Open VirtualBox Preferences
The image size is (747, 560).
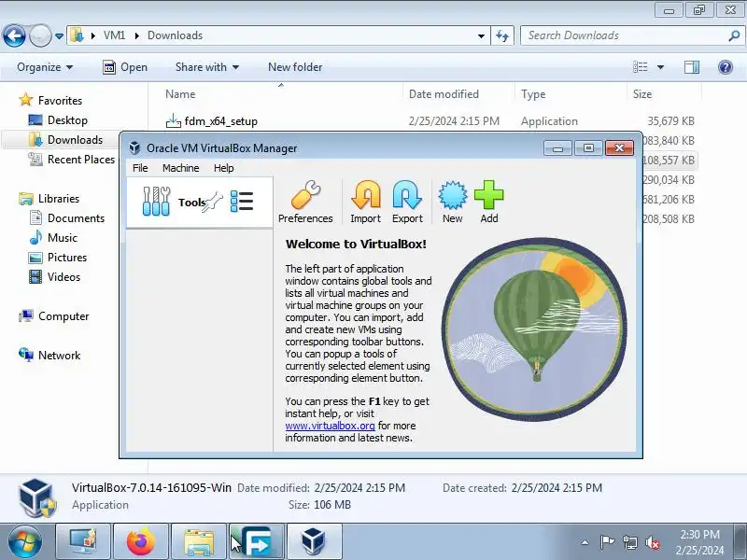tap(305, 202)
